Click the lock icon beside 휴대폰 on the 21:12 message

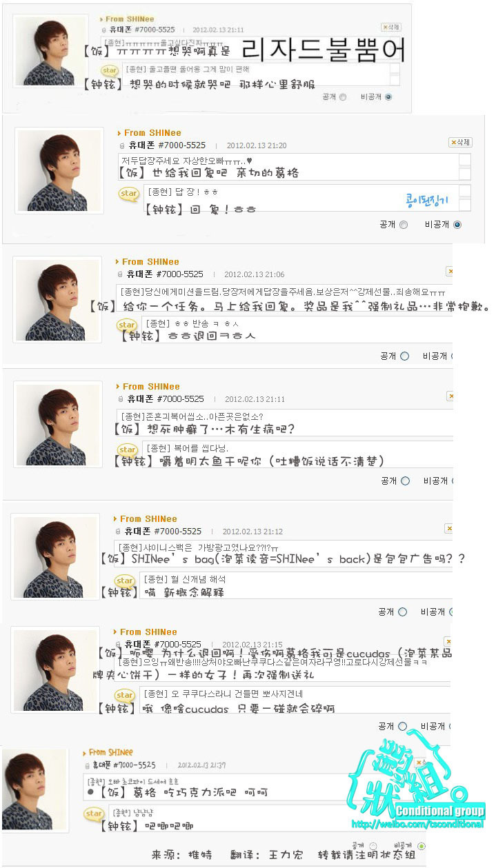click(x=119, y=532)
